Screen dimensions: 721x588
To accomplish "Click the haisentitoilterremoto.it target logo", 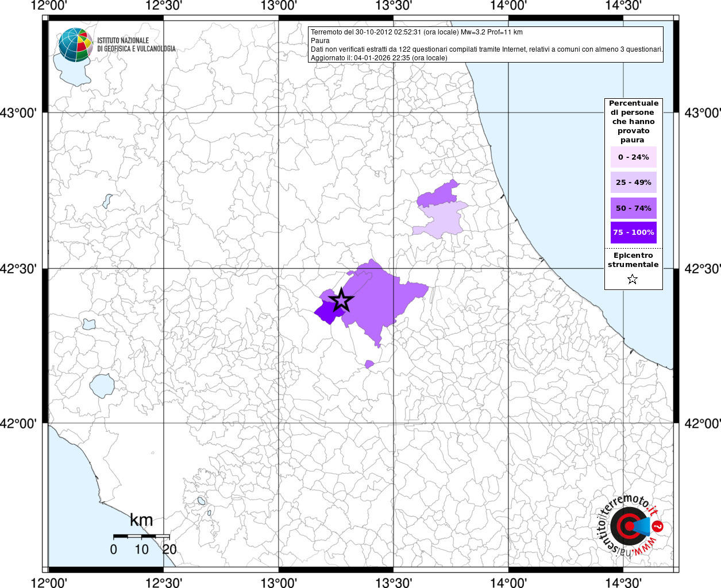I will [x=630, y=526].
